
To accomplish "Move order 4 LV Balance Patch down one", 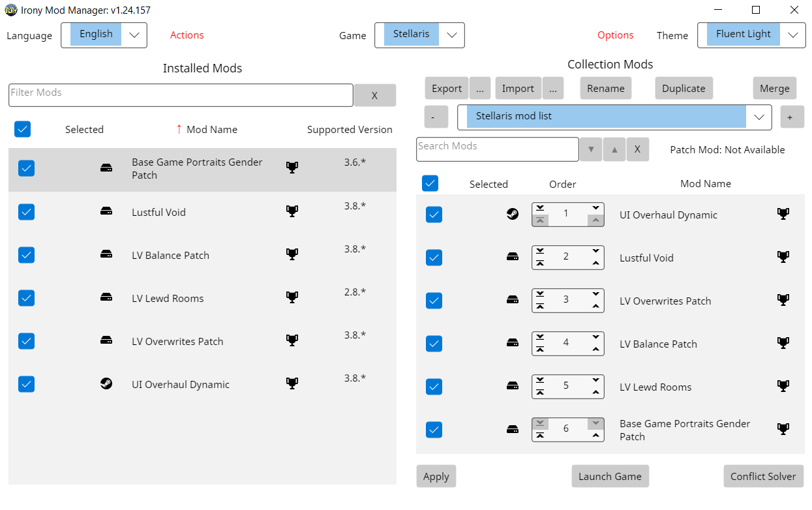I will 595,337.
